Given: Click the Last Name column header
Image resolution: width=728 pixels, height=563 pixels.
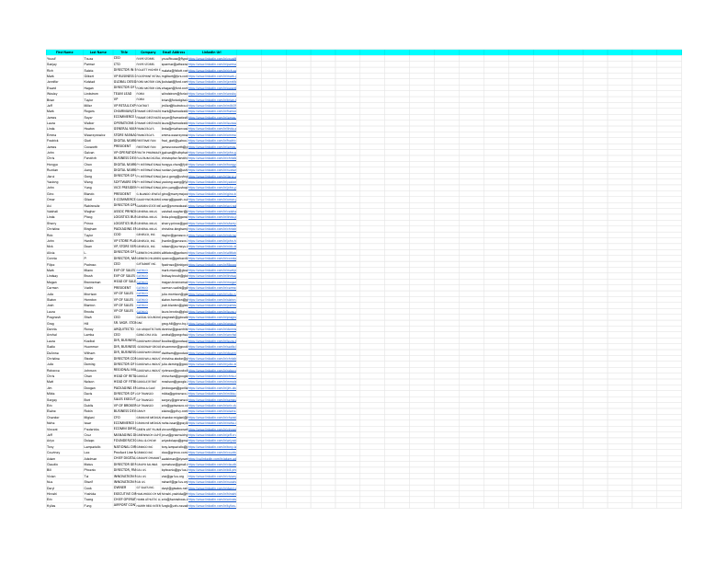Looking at the screenshot, I should [98, 52].
